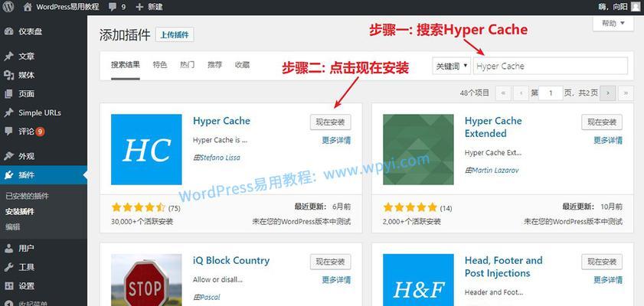Click the Hyper Cache star rating
The width and height of the screenshot is (644, 306).
click(138, 207)
